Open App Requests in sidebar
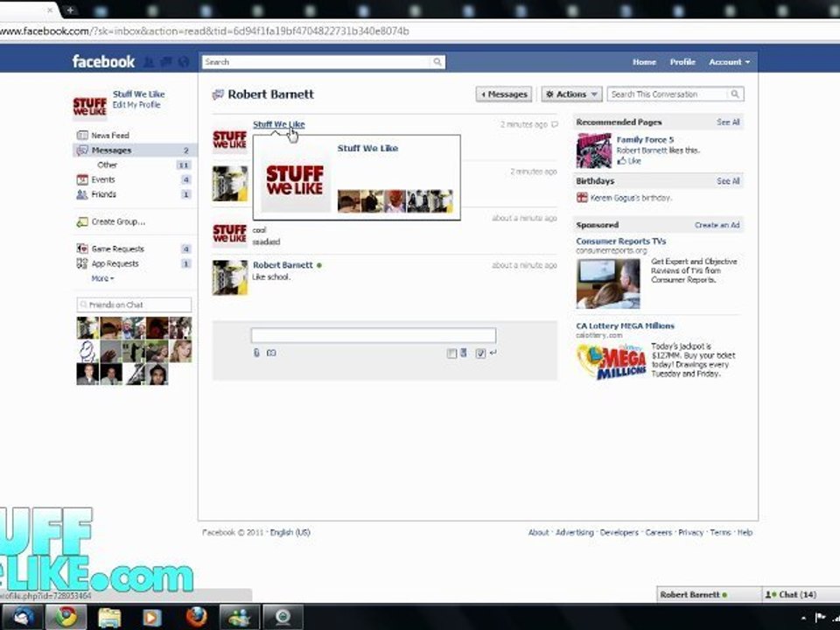Viewport: 840px width, 630px height. coord(115,263)
